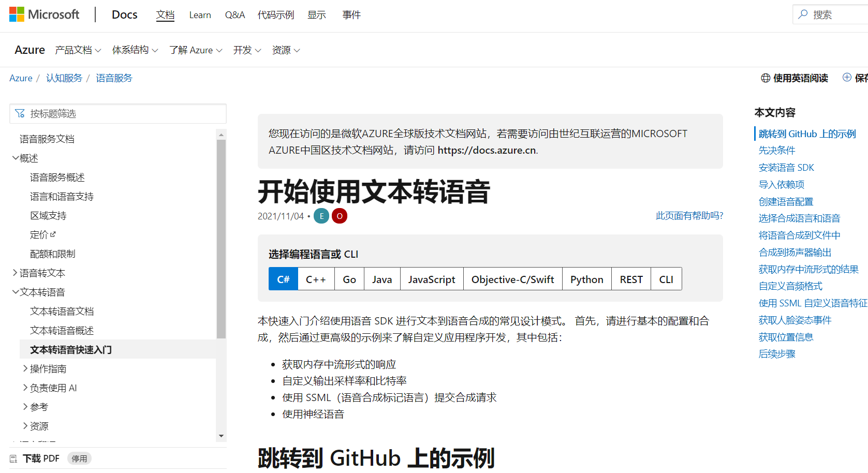Open 语音服务概述 tree item

click(57, 177)
